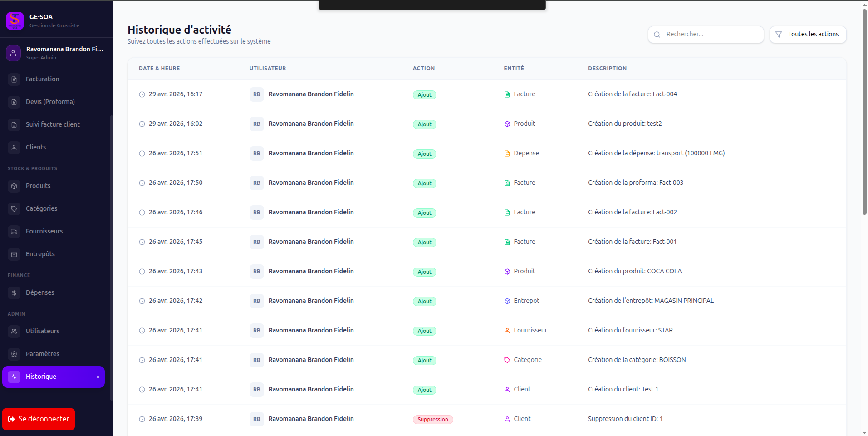Click the Produits box icon in sidebar
This screenshot has height=436, width=868.
(x=14, y=186)
